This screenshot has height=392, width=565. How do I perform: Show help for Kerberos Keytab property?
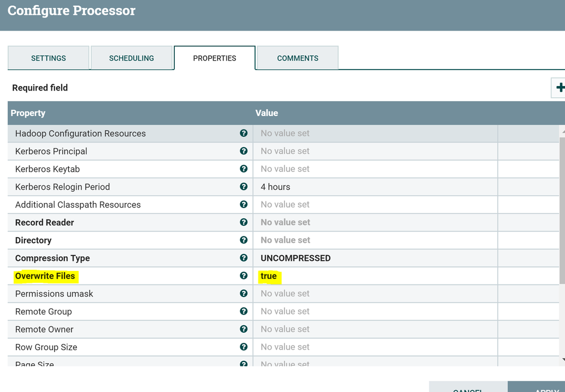pyautogui.click(x=244, y=169)
